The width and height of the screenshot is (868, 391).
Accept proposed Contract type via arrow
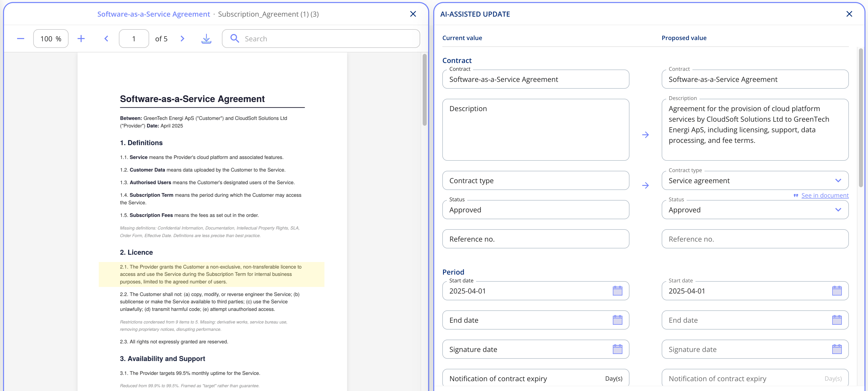pyautogui.click(x=645, y=185)
